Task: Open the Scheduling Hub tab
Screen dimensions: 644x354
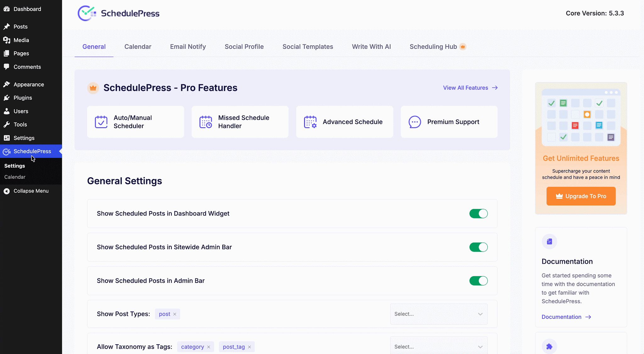Action: (x=438, y=47)
